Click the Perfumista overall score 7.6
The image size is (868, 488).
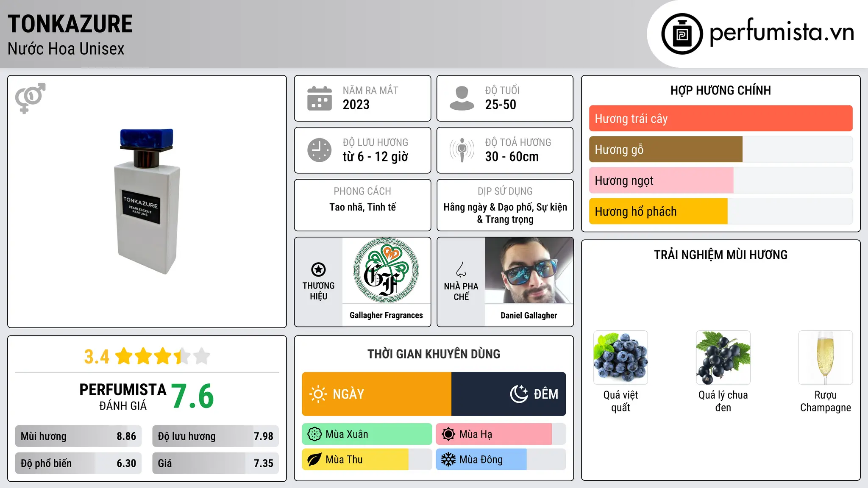(x=193, y=396)
